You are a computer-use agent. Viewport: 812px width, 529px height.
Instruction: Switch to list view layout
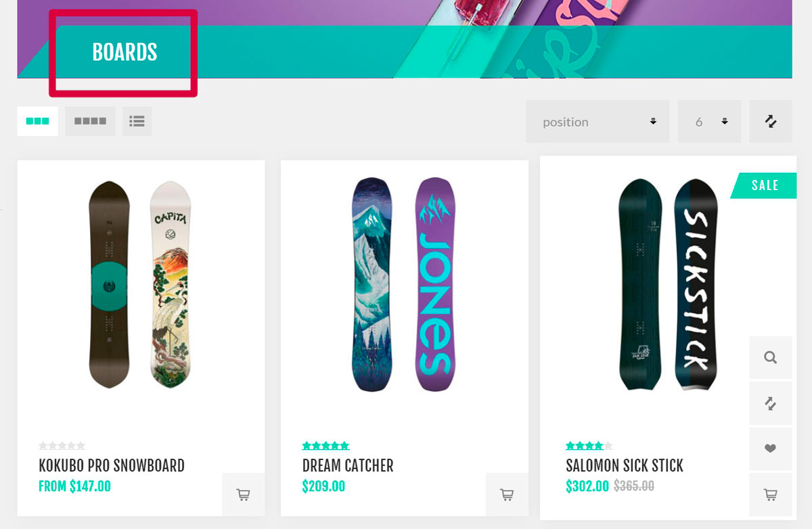(x=137, y=122)
